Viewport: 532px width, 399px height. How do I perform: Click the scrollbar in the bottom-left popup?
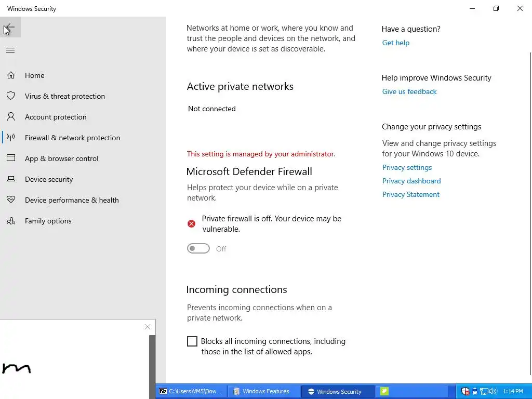tap(152, 366)
